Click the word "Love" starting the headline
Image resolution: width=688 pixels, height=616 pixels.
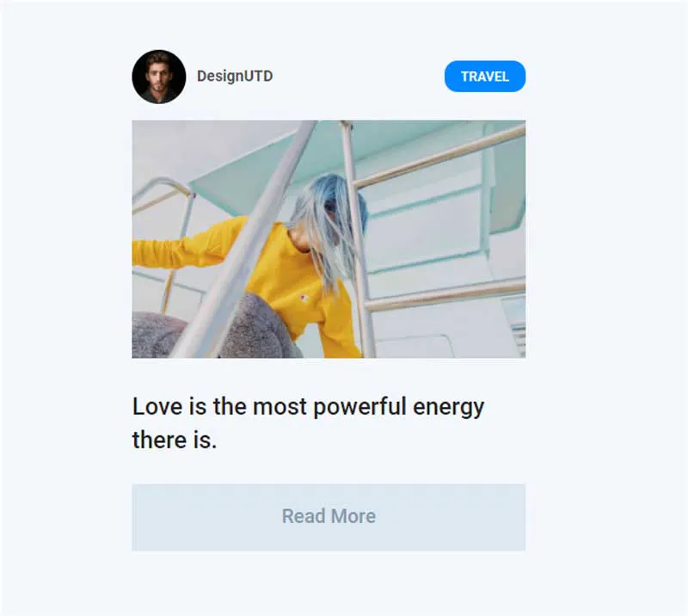(157, 406)
